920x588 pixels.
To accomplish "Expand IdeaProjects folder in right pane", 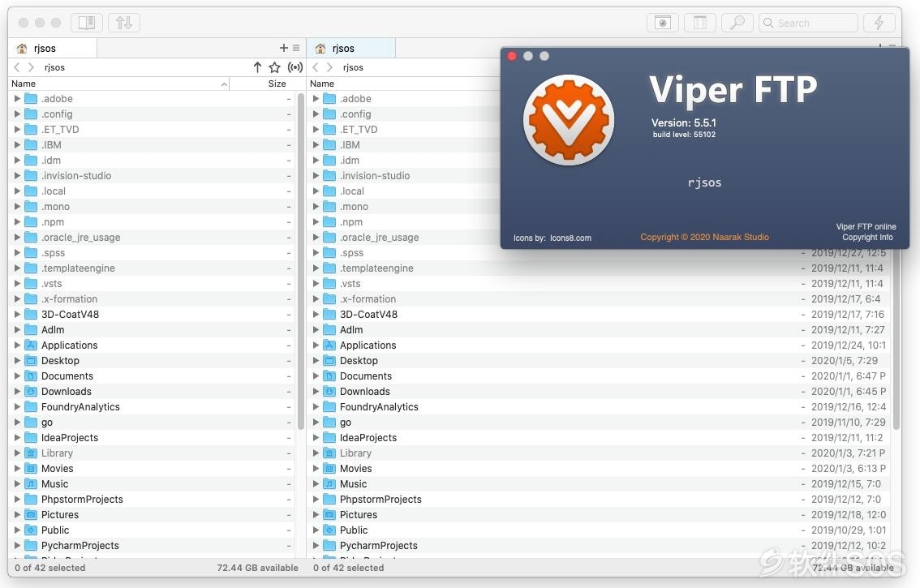I will pos(316,438).
